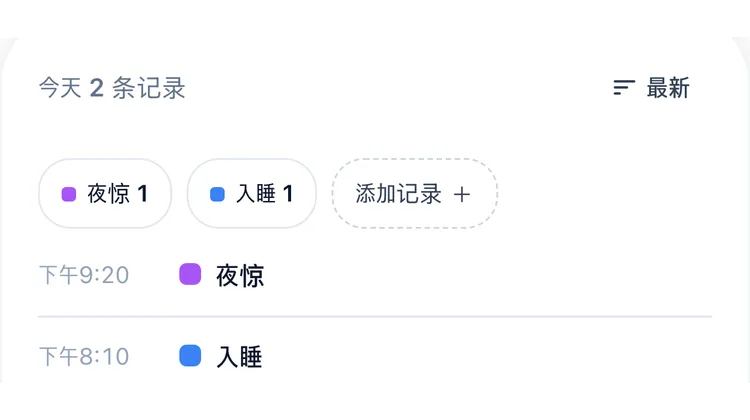Toggle the 夜惊 1 filter chip
The height and width of the screenshot is (420, 750).
pos(105,194)
